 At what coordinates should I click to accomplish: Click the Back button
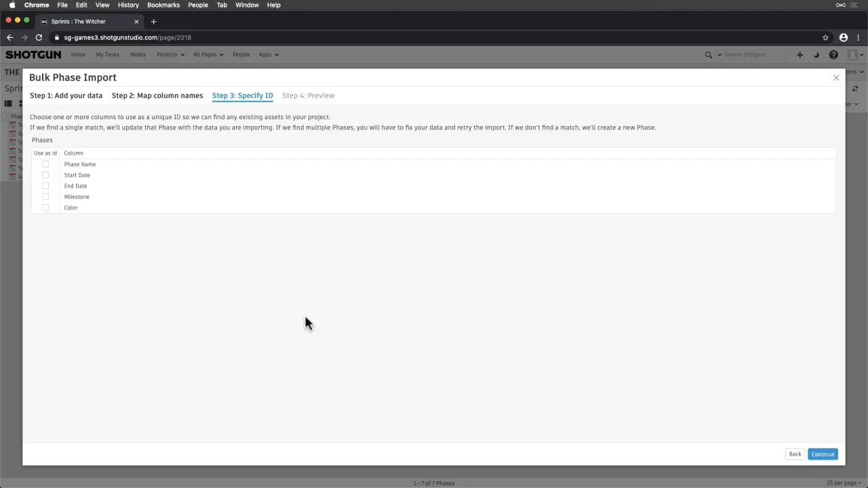coord(795,454)
